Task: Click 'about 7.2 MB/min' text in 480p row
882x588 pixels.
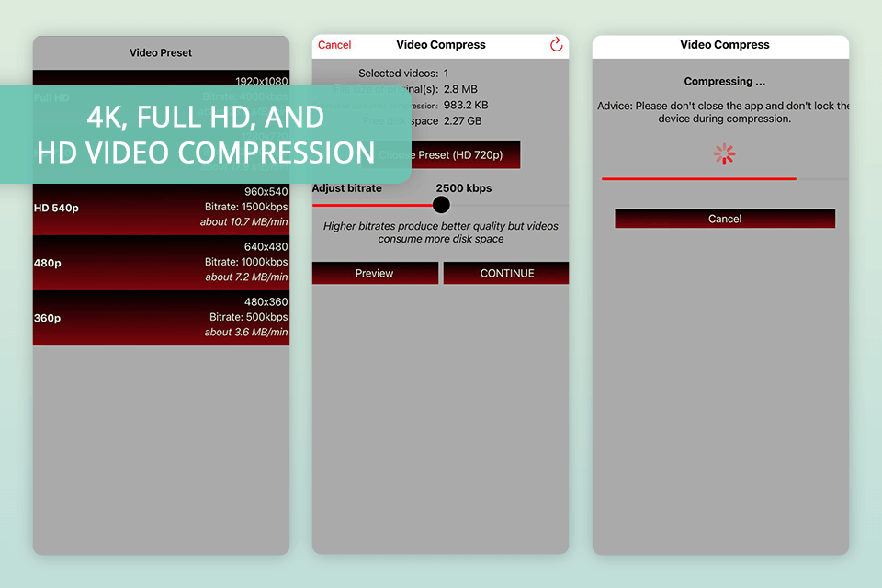Action: pyautogui.click(x=246, y=277)
